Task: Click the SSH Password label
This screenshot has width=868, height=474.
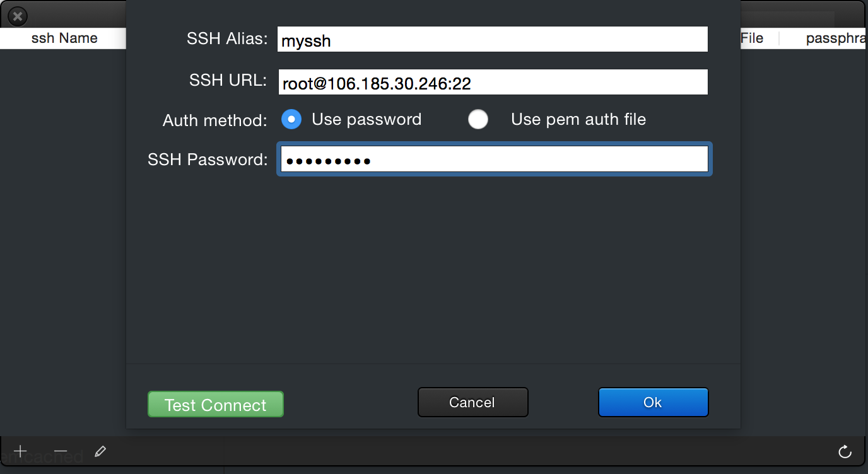Action: [208, 160]
